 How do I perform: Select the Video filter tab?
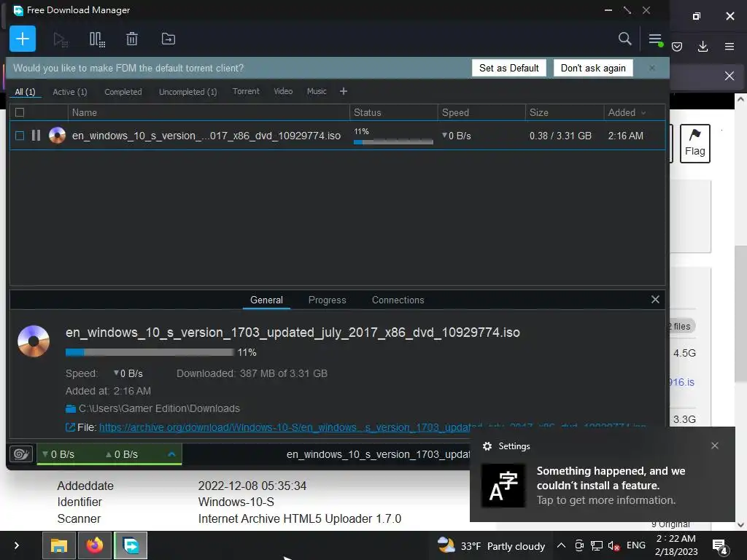tap(283, 91)
